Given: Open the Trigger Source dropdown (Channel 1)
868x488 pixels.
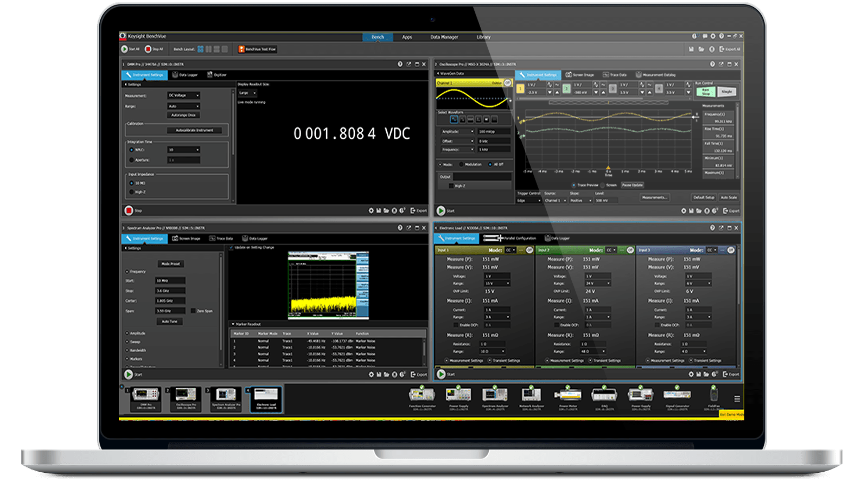Looking at the screenshot, I should pos(556,201).
